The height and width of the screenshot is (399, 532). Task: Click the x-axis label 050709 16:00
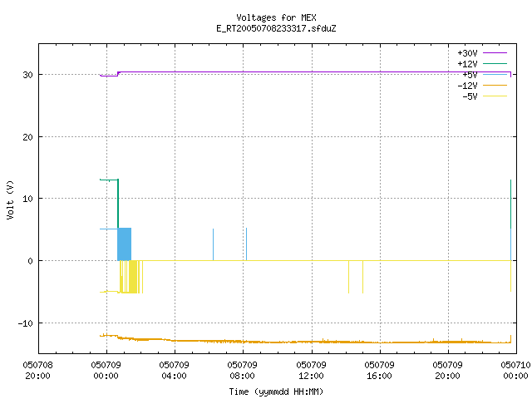coord(380,371)
